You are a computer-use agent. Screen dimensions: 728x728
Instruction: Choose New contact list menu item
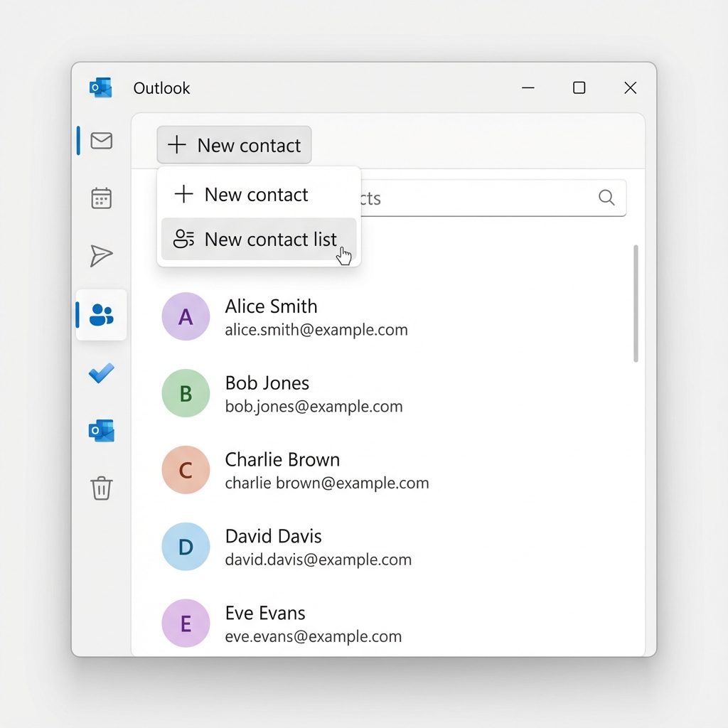click(x=259, y=239)
